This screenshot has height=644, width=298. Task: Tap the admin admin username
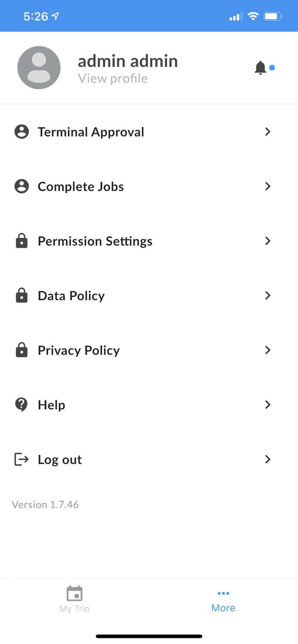pyautogui.click(x=128, y=61)
